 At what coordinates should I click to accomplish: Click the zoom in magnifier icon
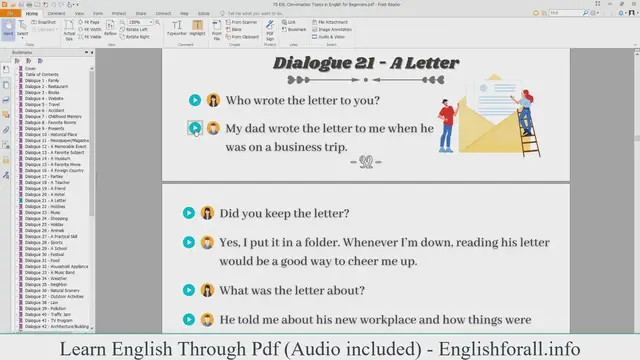coord(158,22)
